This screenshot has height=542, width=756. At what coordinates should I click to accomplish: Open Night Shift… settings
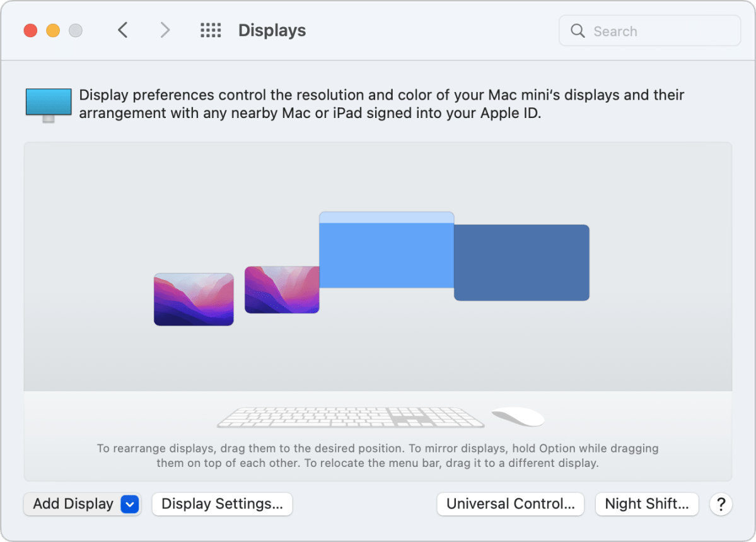coord(647,504)
